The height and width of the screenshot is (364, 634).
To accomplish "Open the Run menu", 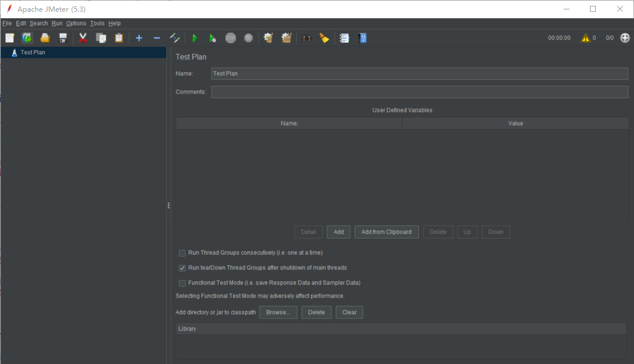I will point(56,23).
